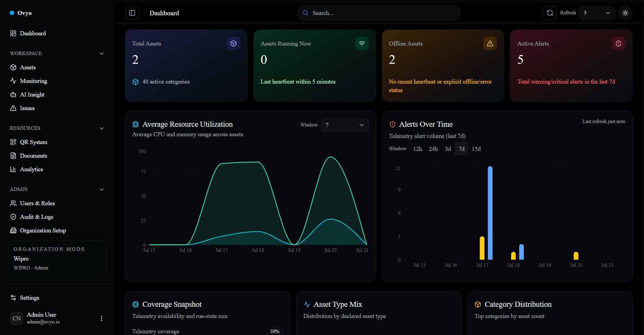Open the Documents page
644x335 pixels.
pos(57,156)
